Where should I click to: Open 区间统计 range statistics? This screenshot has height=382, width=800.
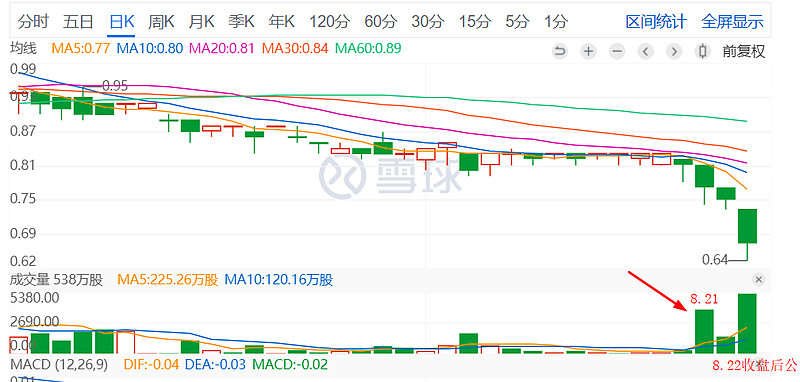pyautogui.click(x=656, y=22)
